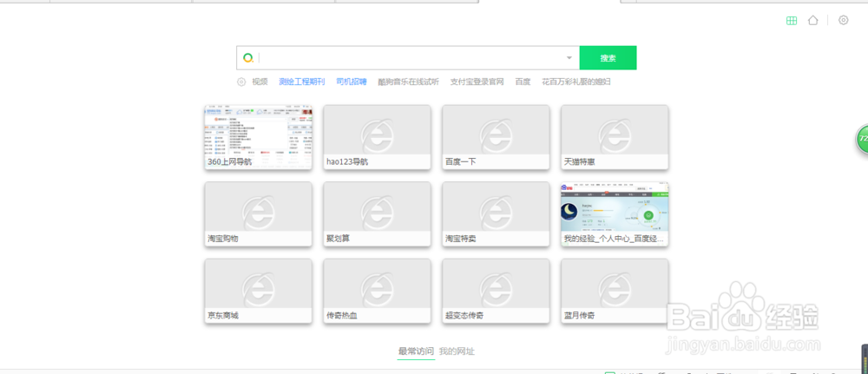Open the 超变态传奇 tile
The width and height of the screenshot is (868, 374).
[496, 291]
